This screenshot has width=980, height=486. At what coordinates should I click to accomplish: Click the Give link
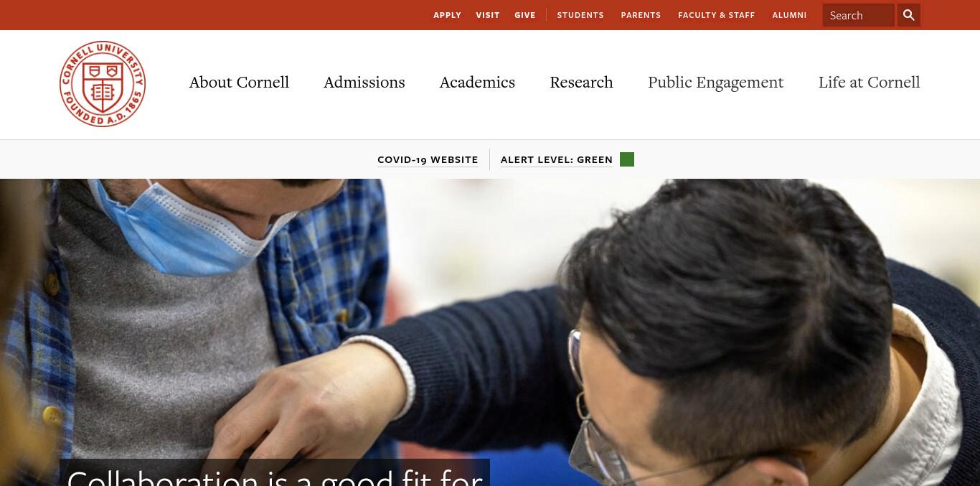tap(525, 15)
